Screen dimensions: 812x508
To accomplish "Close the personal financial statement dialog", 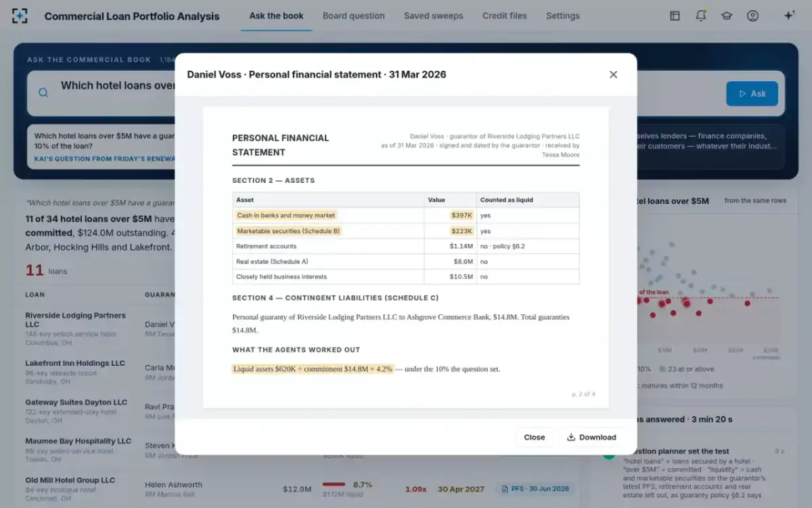I will click(613, 75).
